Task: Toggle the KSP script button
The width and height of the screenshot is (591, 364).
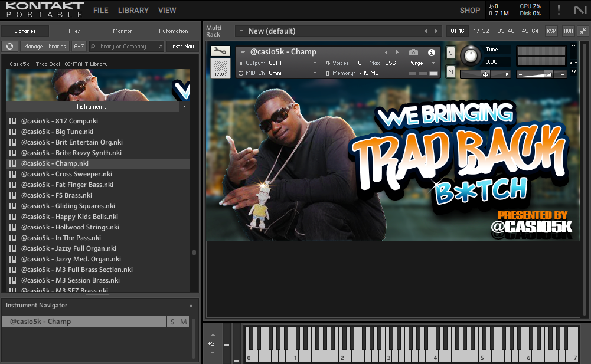Action: pos(551,31)
